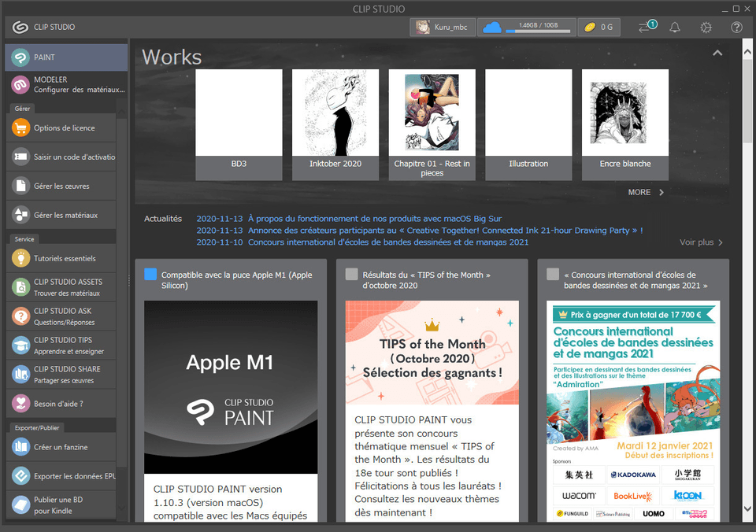Viewport: 756px width, 532px height.
Task: Open settings with the gear icon
Action: pos(706,28)
